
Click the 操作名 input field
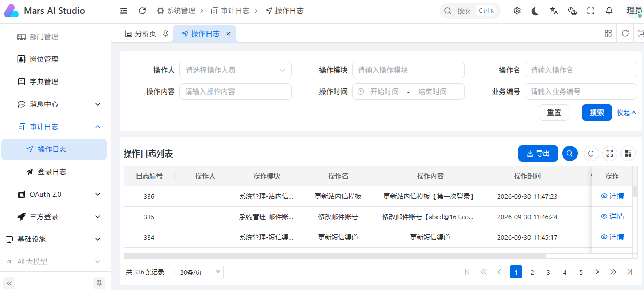[x=581, y=70]
